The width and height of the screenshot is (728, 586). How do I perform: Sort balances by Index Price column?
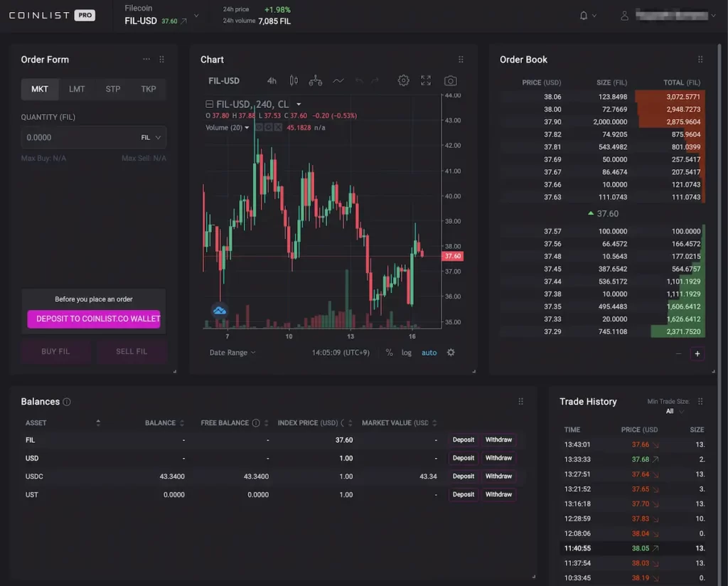point(350,422)
